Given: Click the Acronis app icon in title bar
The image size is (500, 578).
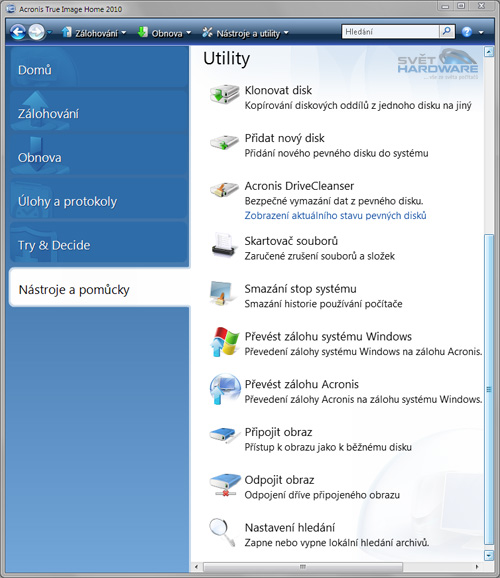Looking at the screenshot, I should [10, 9].
